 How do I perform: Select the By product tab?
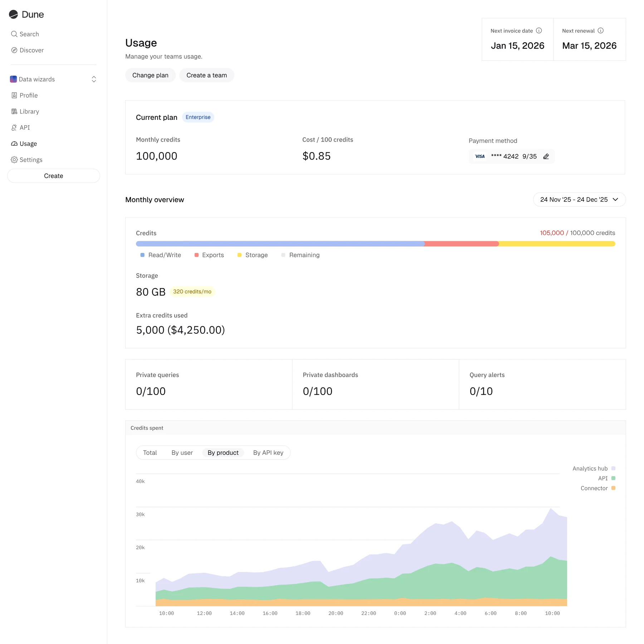tap(223, 453)
